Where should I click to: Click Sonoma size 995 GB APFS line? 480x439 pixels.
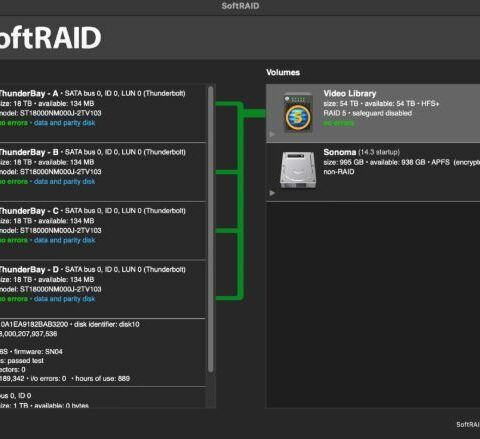click(402, 162)
